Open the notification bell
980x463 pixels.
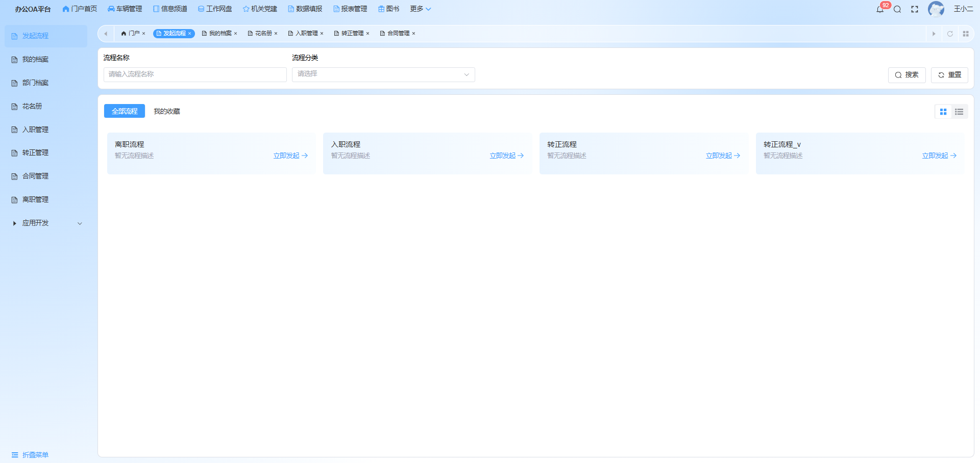click(880, 9)
